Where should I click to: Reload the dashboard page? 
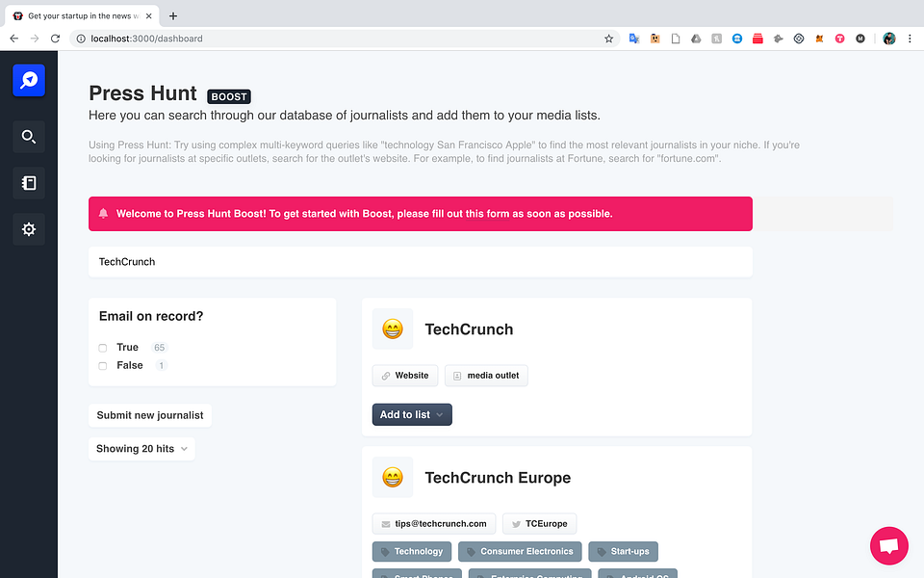[x=56, y=39]
